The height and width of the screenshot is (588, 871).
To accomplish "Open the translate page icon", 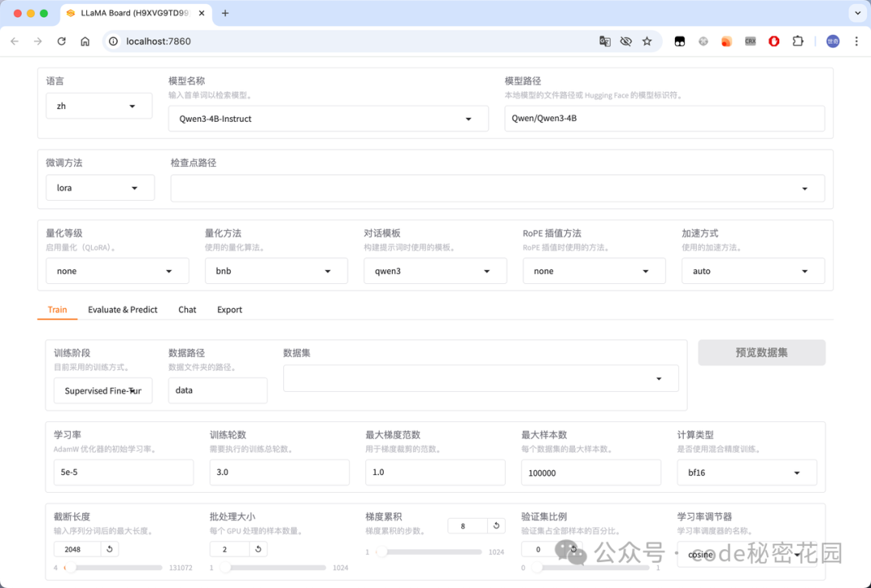I will [605, 41].
